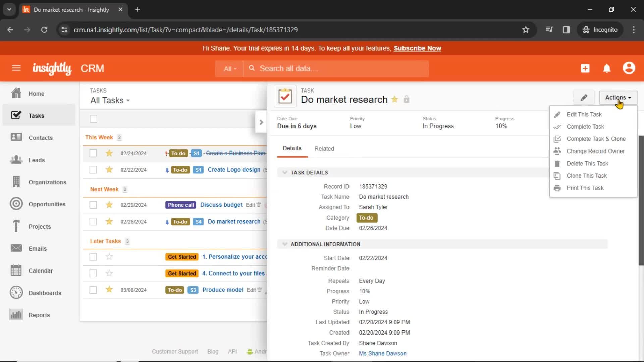
Task: Click the pencil edit icon in header
Action: (x=584, y=97)
